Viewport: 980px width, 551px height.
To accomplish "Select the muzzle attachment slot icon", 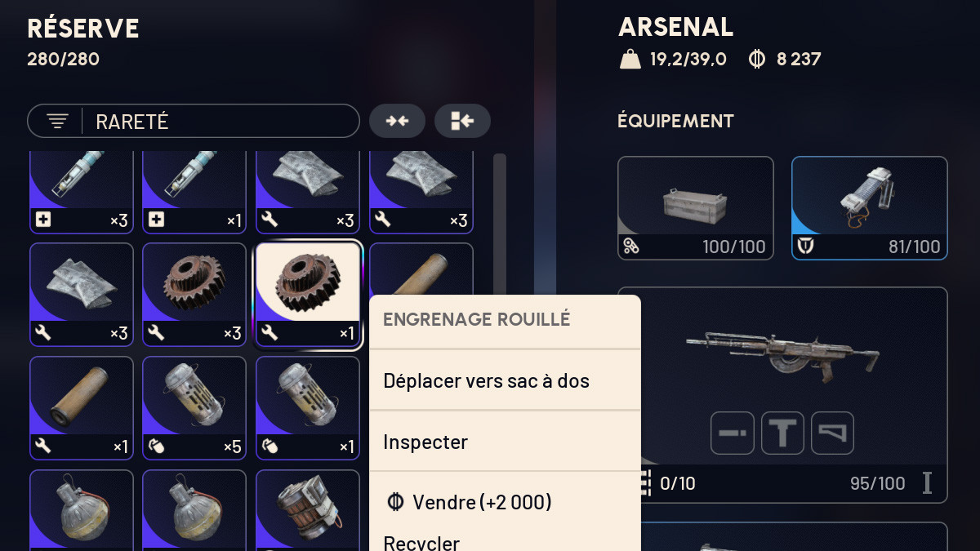I will point(733,433).
